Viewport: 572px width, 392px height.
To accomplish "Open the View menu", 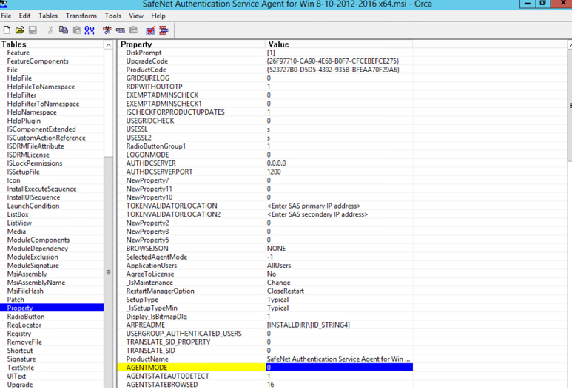I will [x=136, y=16].
